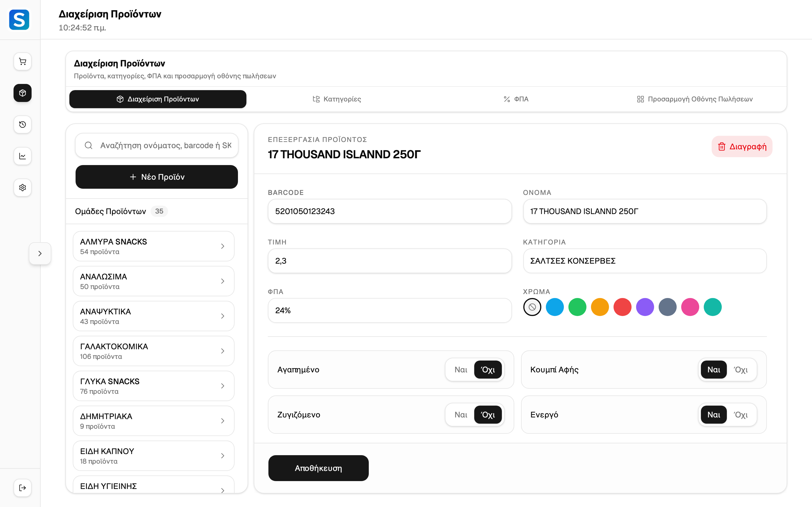This screenshot has height=507, width=812.
Task: Set Ενεργό toggle to Όχι
Action: coord(741,415)
